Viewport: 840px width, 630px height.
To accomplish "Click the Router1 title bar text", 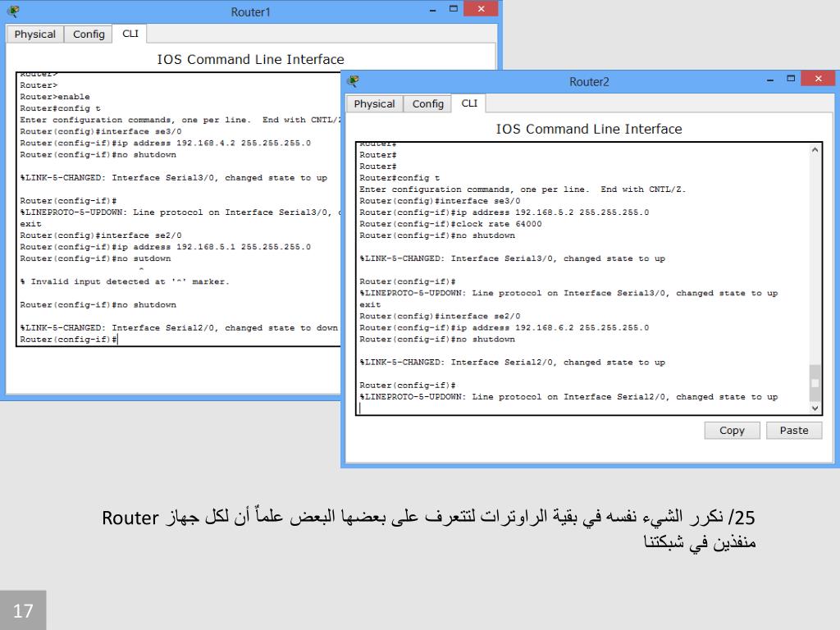I will tap(250, 11).
